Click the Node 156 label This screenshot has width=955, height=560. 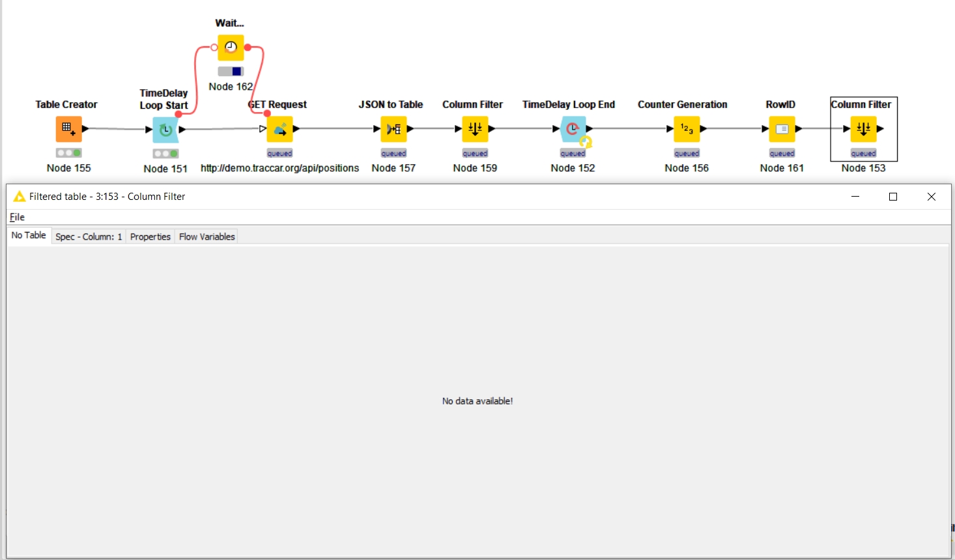pos(687,168)
